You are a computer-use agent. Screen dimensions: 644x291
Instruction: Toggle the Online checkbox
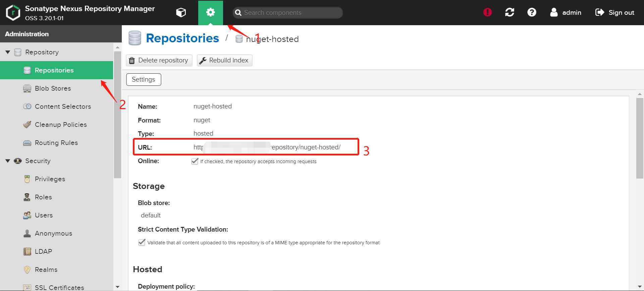(195, 161)
